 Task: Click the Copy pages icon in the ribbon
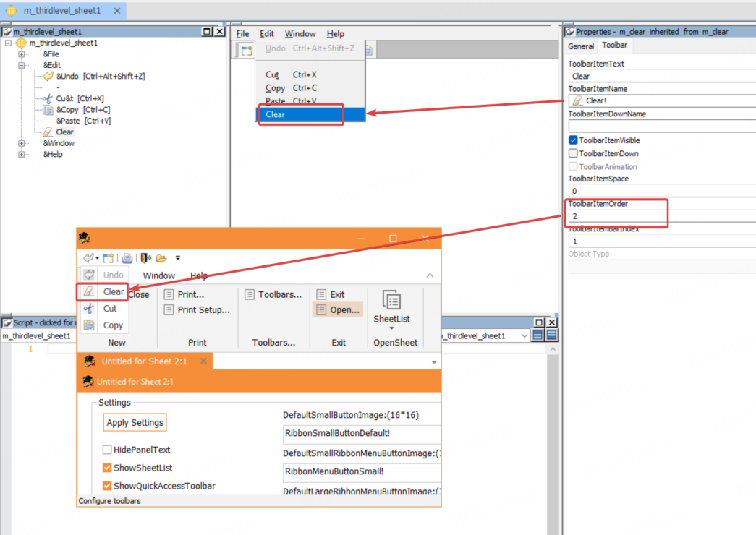tap(89, 325)
